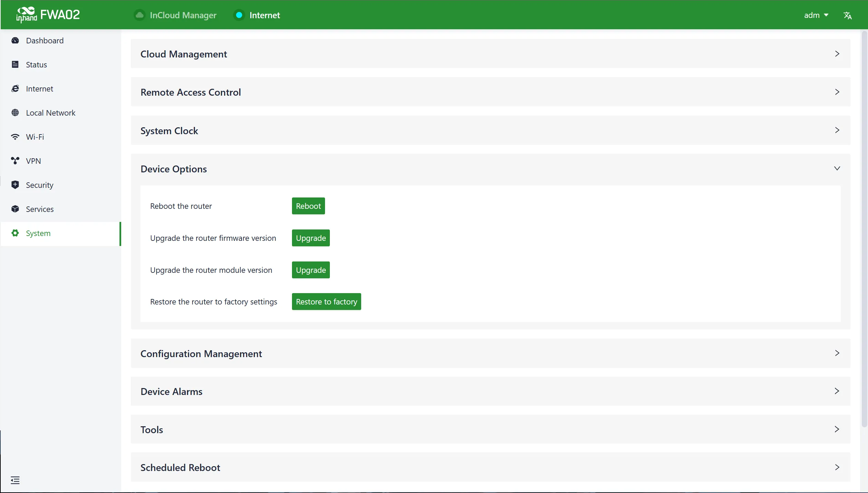Select the Wi-Fi menu item
This screenshot has width=868, height=493.
coord(61,137)
